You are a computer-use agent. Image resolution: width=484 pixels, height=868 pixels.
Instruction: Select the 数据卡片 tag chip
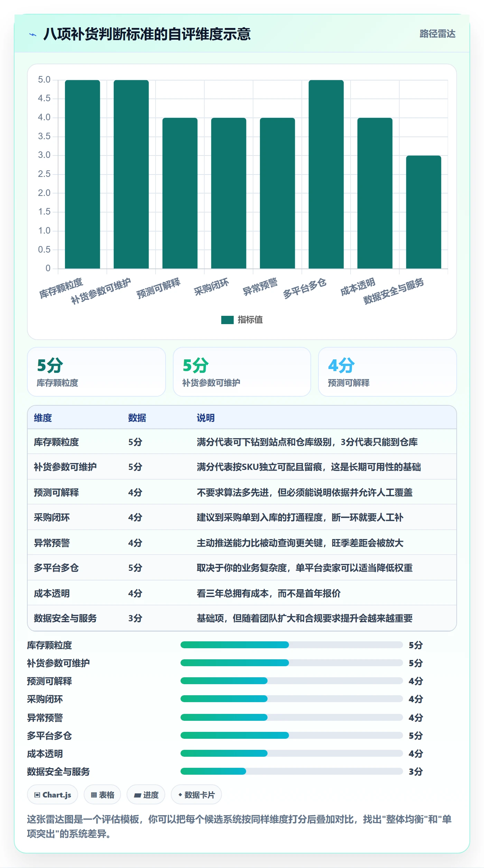coord(196,795)
